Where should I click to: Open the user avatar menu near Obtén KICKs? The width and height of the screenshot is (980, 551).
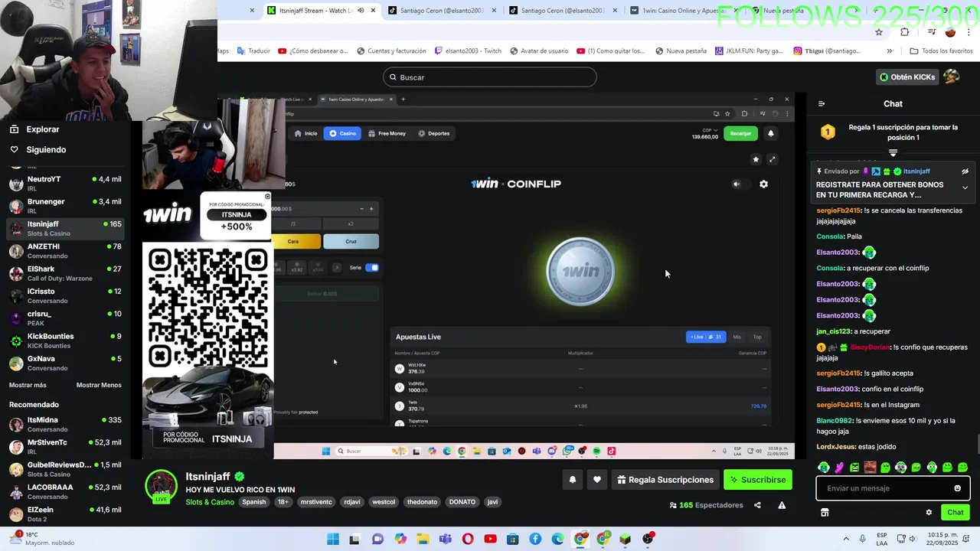pyautogui.click(x=952, y=77)
